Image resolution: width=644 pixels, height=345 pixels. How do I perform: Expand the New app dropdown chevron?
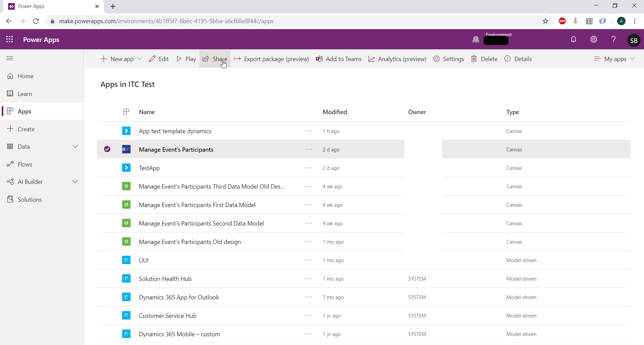140,59
